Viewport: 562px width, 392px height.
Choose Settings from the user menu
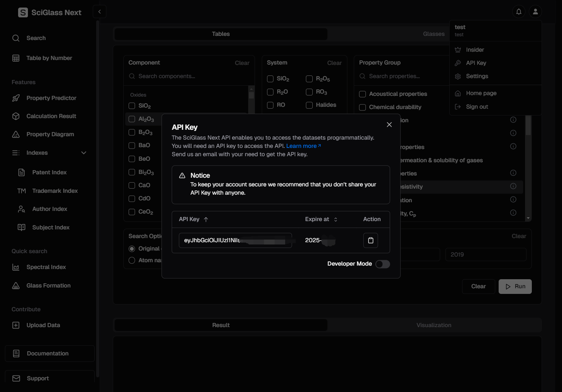(477, 76)
